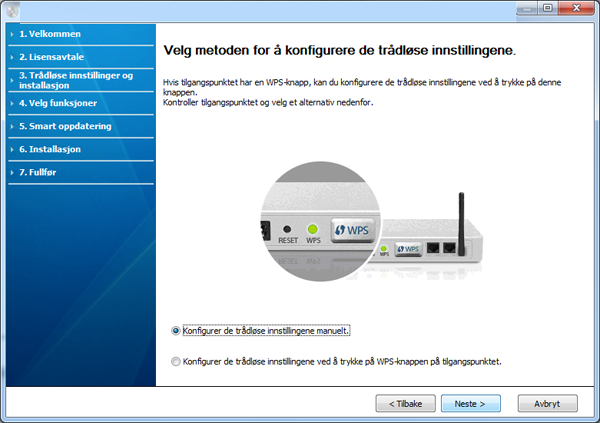
Task: Click the arrow next to 2. Lisensavtale
Action: [x=12, y=57]
